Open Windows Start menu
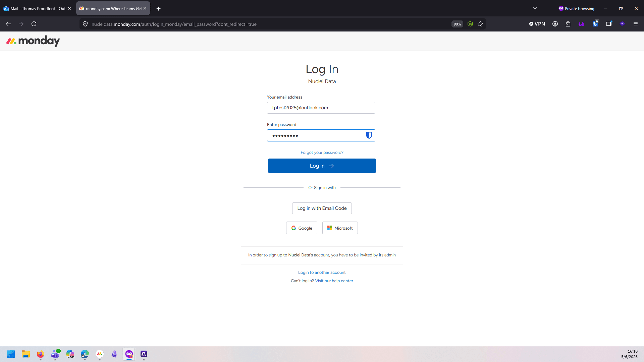Screen dimensions: 644x362 (x=11, y=354)
